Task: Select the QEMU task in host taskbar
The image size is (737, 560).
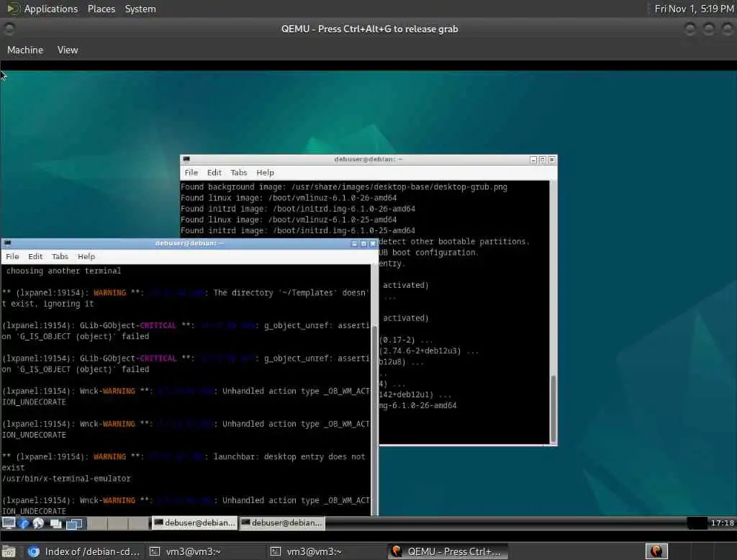Action: coord(448,551)
